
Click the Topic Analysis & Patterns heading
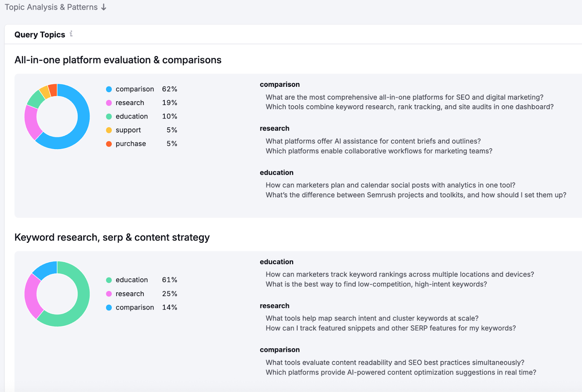tap(51, 7)
